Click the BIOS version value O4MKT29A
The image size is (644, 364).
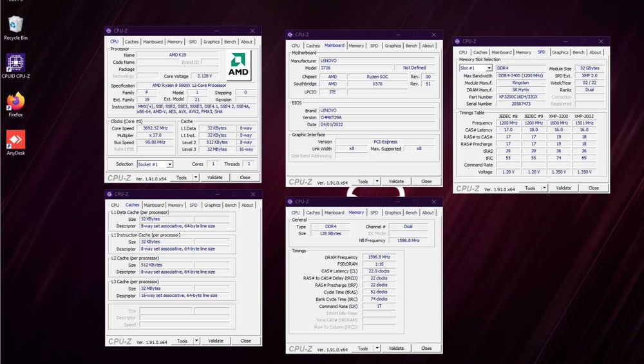377,117
